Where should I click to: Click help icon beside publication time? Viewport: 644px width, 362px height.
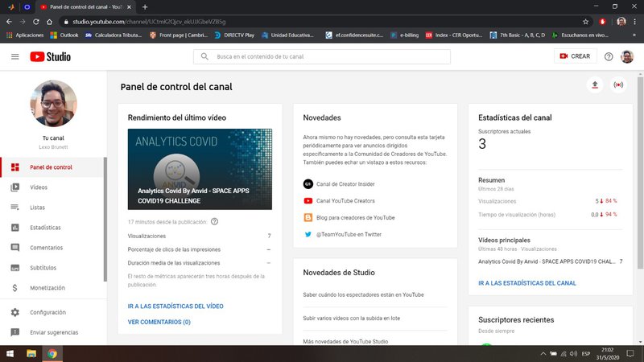214,221
